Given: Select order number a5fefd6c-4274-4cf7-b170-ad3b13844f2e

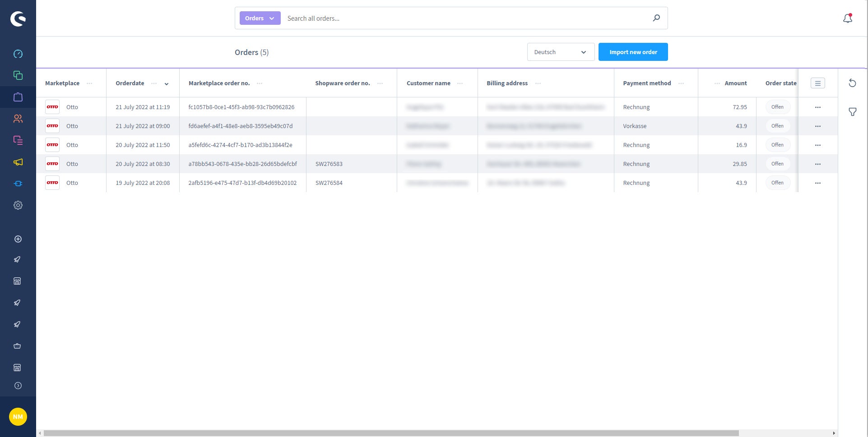Looking at the screenshot, I should (240, 145).
